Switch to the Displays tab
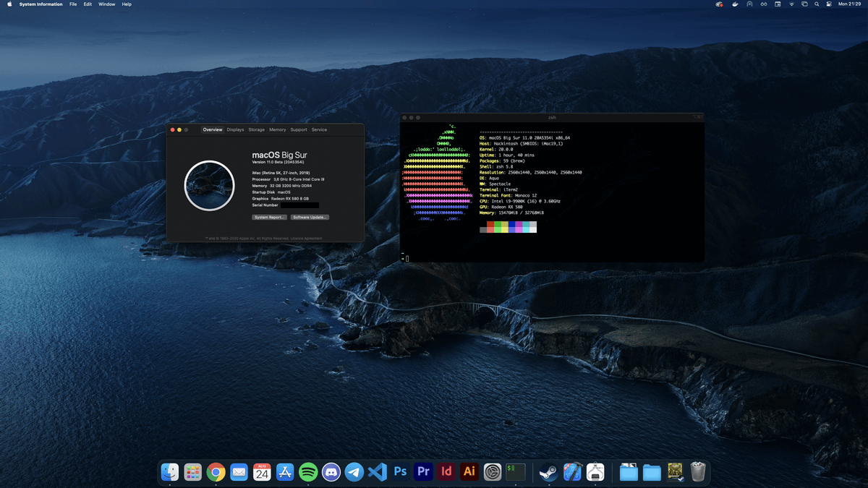Screen dimensions: 868x488 pyautogui.click(x=235, y=130)
